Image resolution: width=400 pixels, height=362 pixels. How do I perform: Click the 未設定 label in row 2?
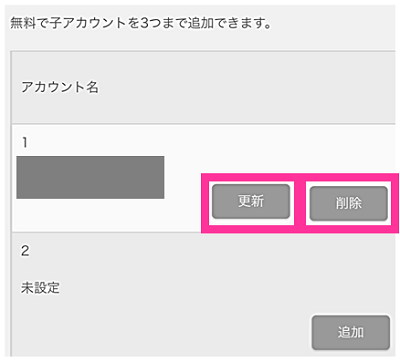pos(40,287)
